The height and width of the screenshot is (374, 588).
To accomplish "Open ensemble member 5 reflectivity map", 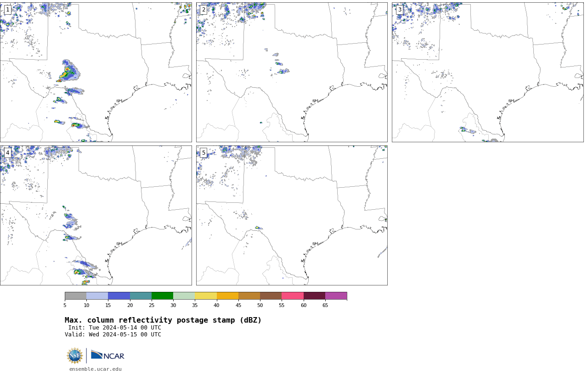I will point(292,215).
